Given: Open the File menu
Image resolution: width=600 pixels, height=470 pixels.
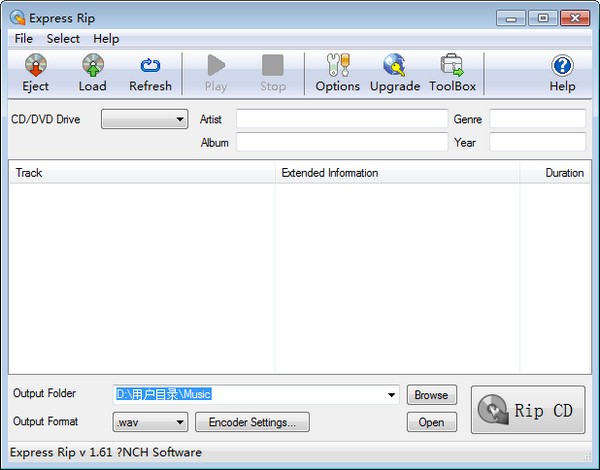Looking at the screenshot, I should [23, 39].
